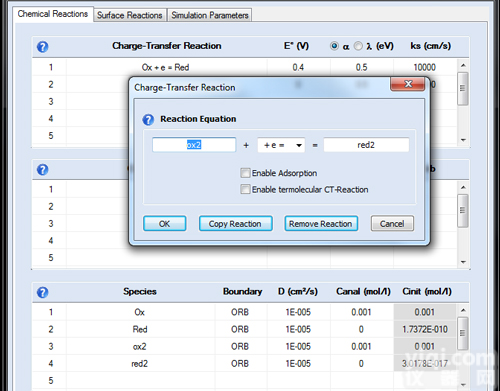The image size is (500, 391).
Task: Click ks value 10000 cell
Action: point(425,67)
